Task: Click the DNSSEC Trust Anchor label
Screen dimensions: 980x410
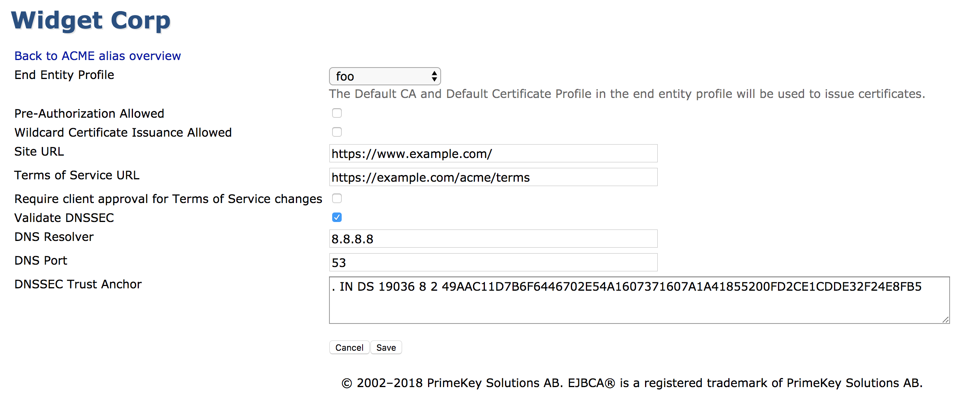Action: [78, 284]
